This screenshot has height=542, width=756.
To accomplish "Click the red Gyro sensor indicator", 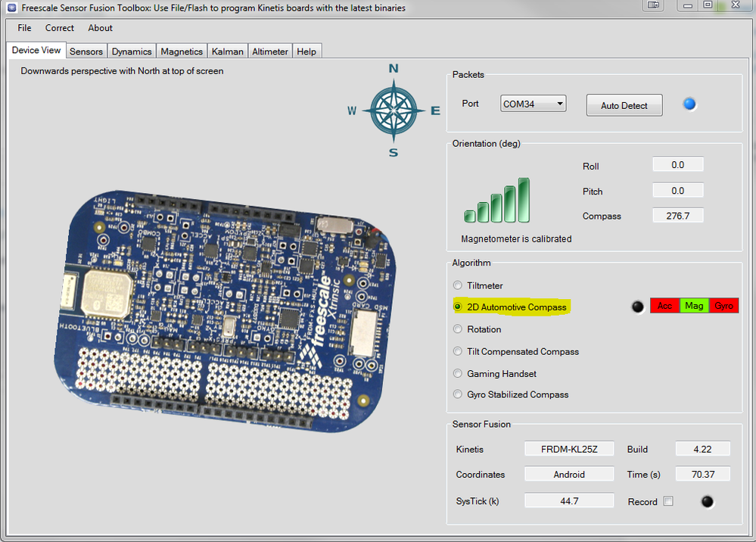I will point(723,306).
